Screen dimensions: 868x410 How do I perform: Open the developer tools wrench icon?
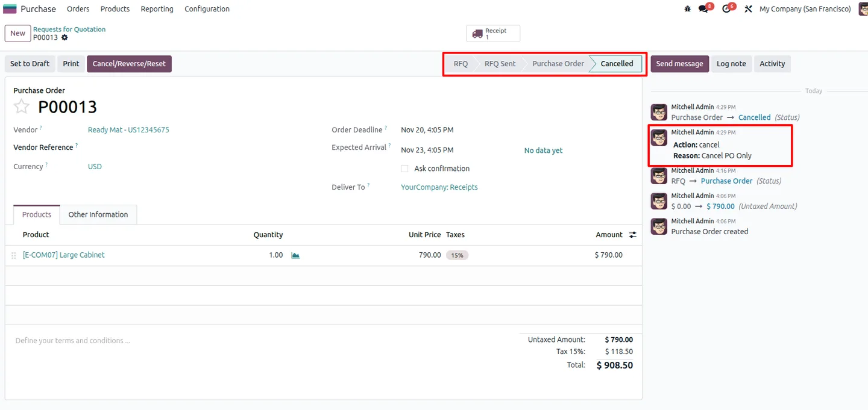tap(748, 9)
